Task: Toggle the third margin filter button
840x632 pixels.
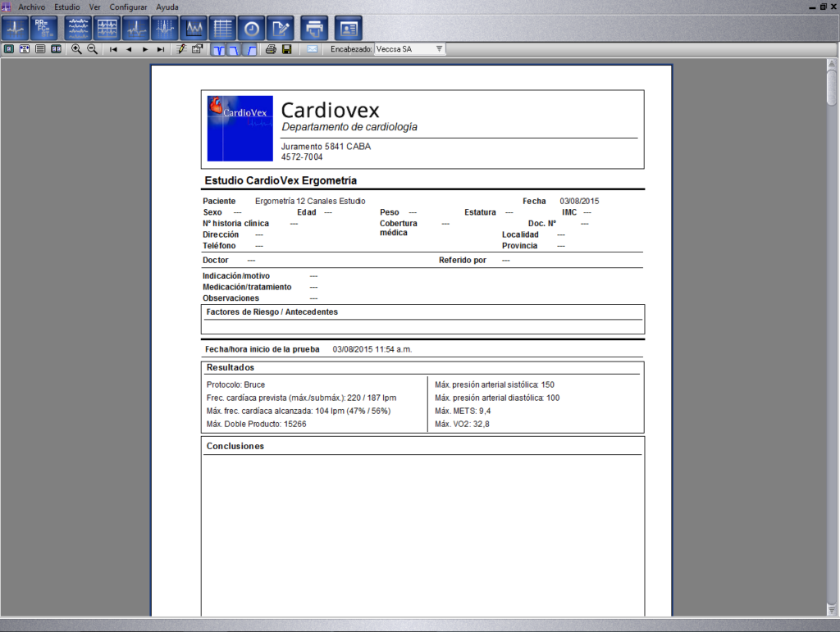Action: pos(250,49)
